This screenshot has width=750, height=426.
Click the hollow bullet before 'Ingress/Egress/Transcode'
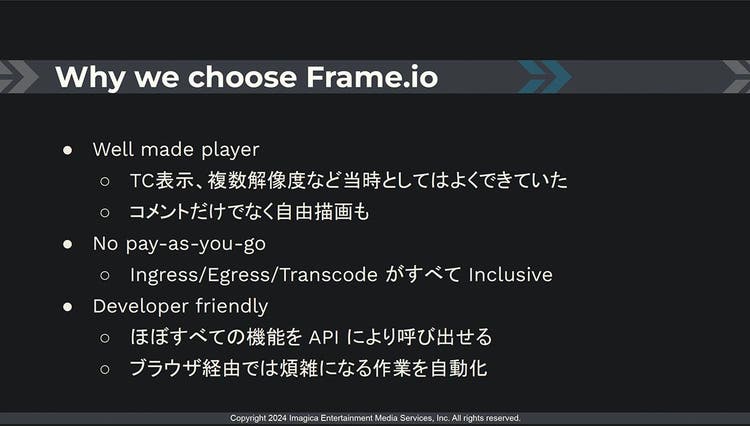tap(105, 275)
